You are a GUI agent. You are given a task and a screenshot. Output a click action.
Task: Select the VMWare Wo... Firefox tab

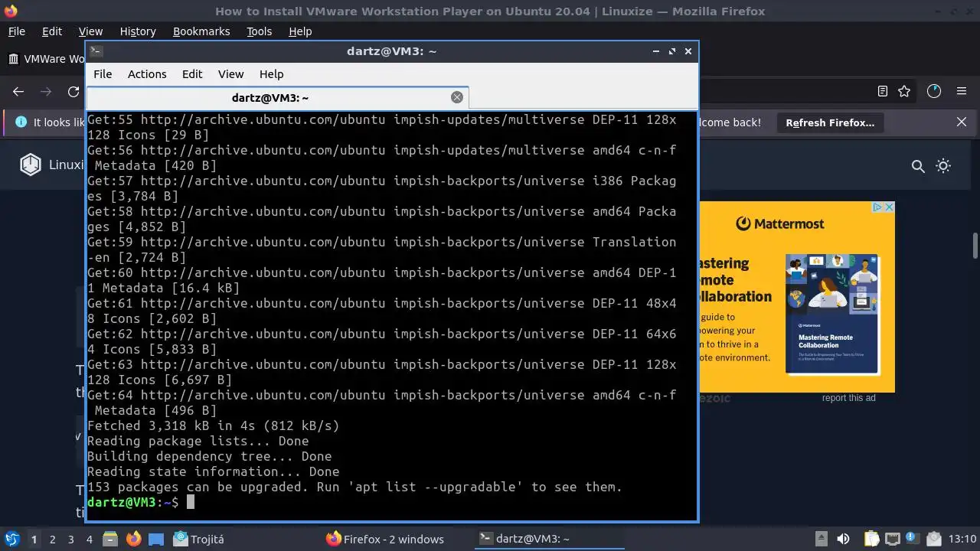(46, 59)
